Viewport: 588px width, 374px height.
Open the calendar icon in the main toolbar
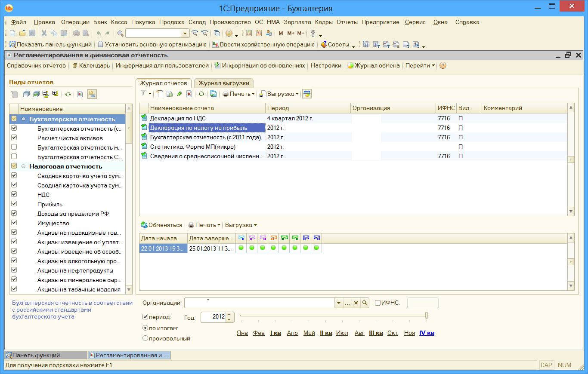tap(259, 33)
